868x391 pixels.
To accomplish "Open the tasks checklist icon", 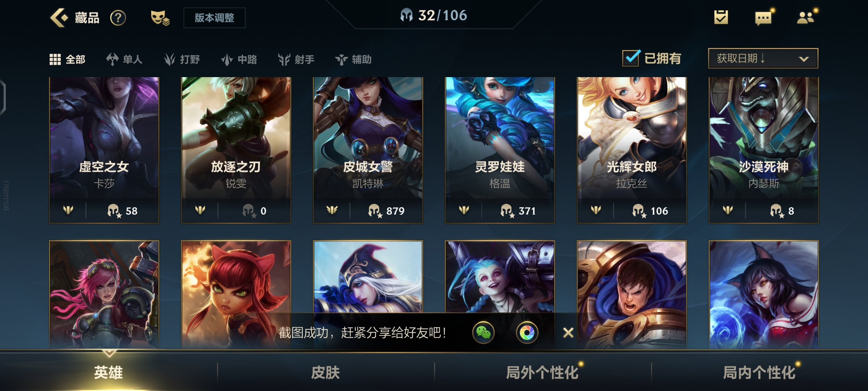I will click(721, 17).
